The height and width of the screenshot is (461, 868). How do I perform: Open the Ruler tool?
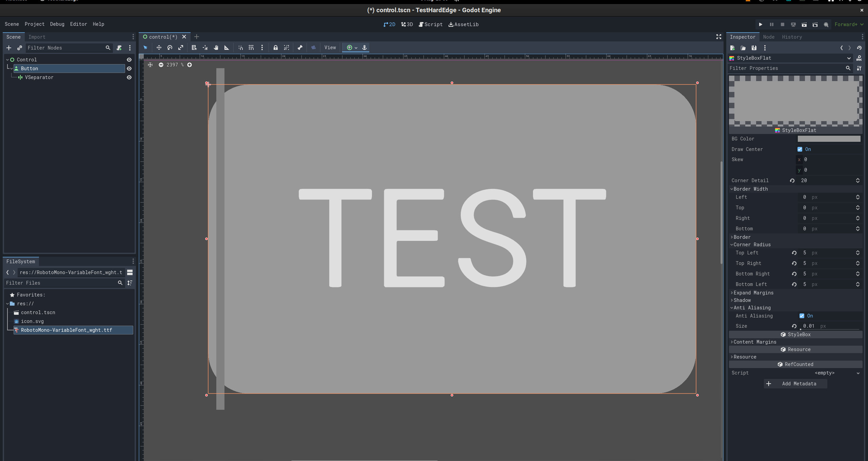pos(226,47)
